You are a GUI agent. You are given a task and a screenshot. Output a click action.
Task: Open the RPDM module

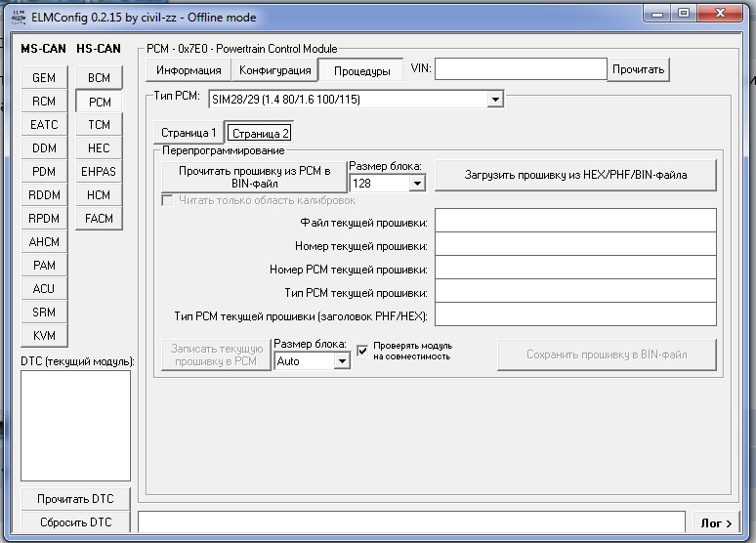(44, 219)
